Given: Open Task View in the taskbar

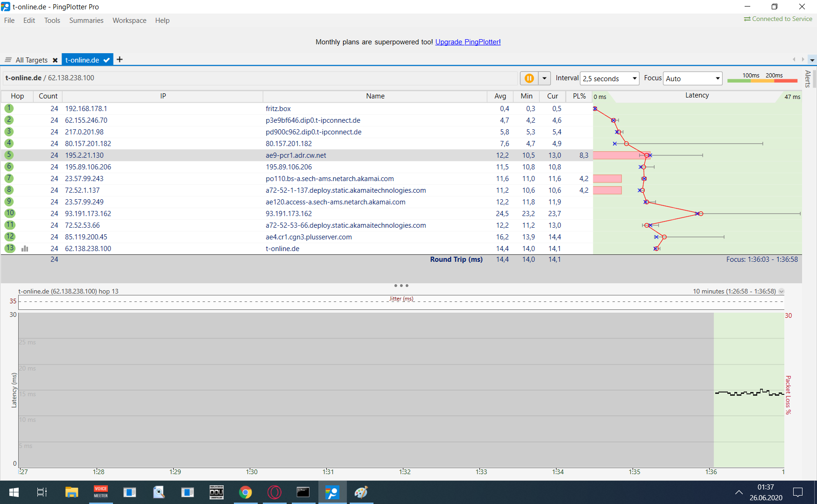Looking at the screenshot, I should tap(42, 492).
